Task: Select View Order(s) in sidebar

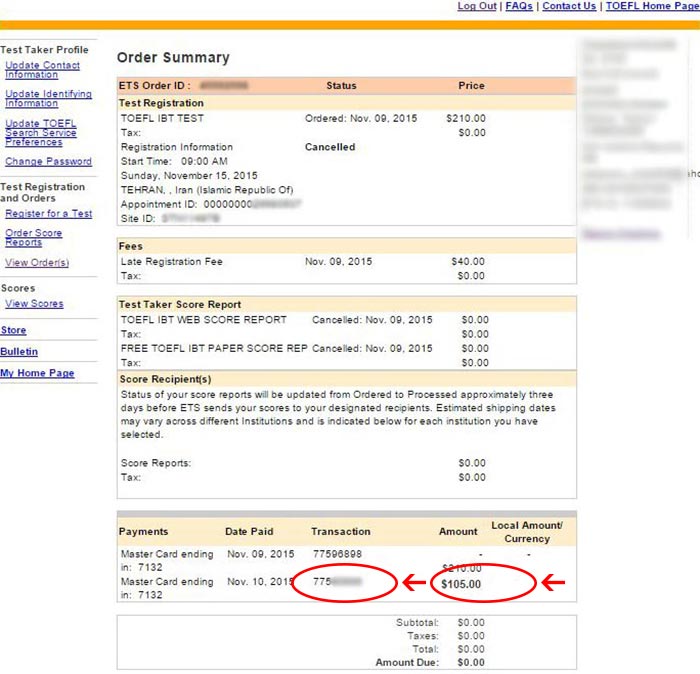Action: point(37,263)
